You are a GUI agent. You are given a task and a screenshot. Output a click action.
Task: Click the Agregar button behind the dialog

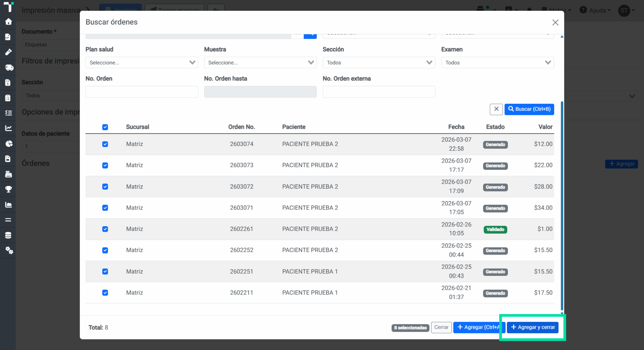pyautogui.click(x=621, y=164)
